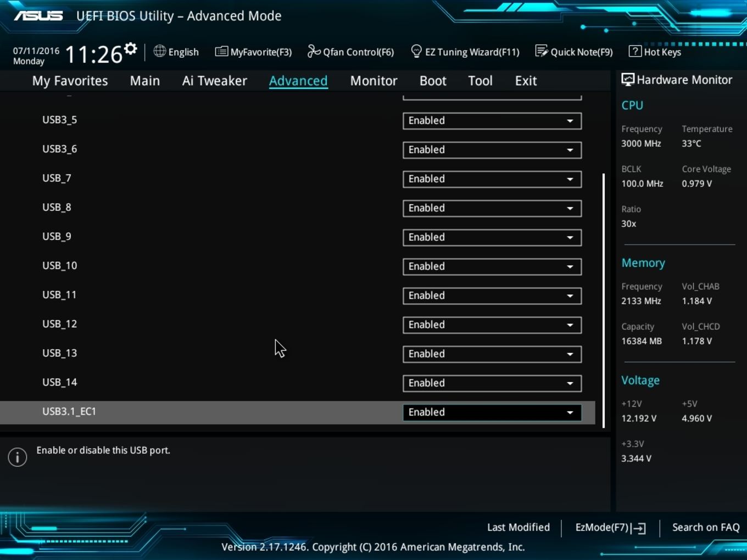Click the Hardware Monitor screen icon
This screenshot has height=560, width=747.
coord(628,80)
